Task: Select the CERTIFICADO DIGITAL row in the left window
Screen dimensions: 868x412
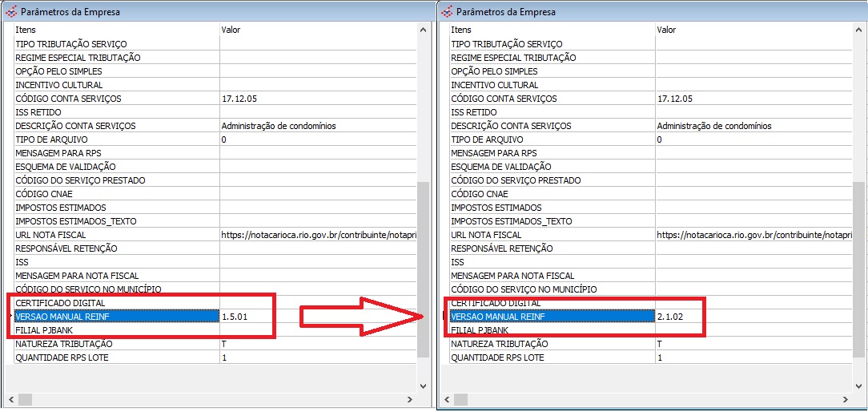Action: [60, 303]
